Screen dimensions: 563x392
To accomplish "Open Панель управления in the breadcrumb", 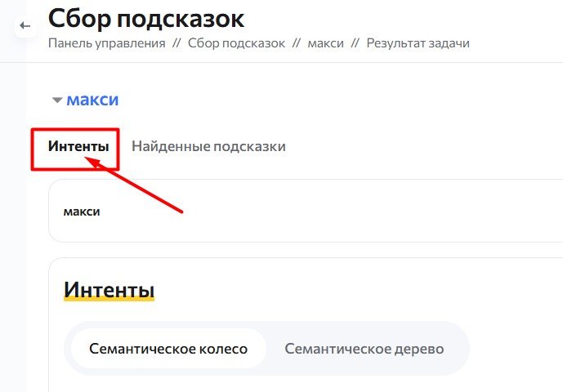I will [107, 43].
